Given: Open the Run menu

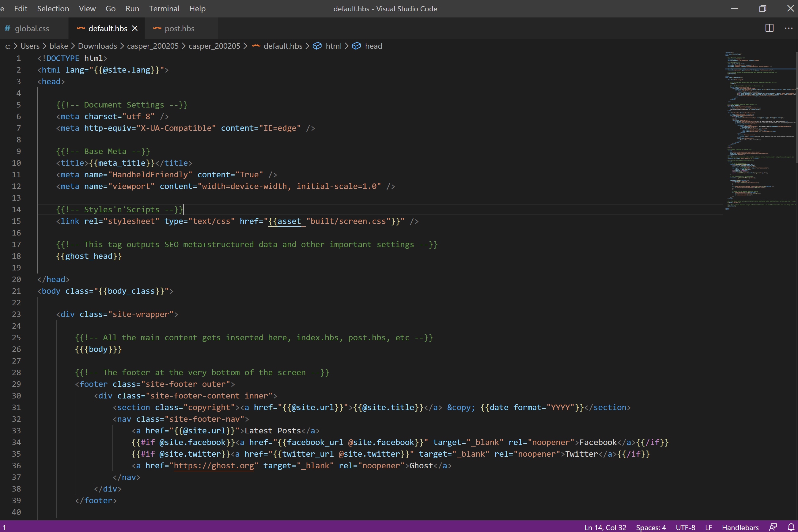Looking at the screenshot, I should (132, 9).
